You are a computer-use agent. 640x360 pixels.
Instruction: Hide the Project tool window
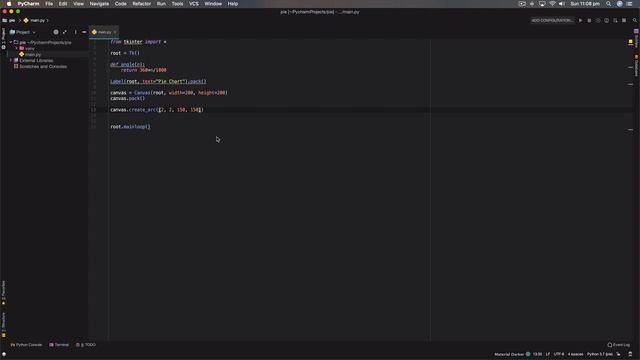coord(84,32)
